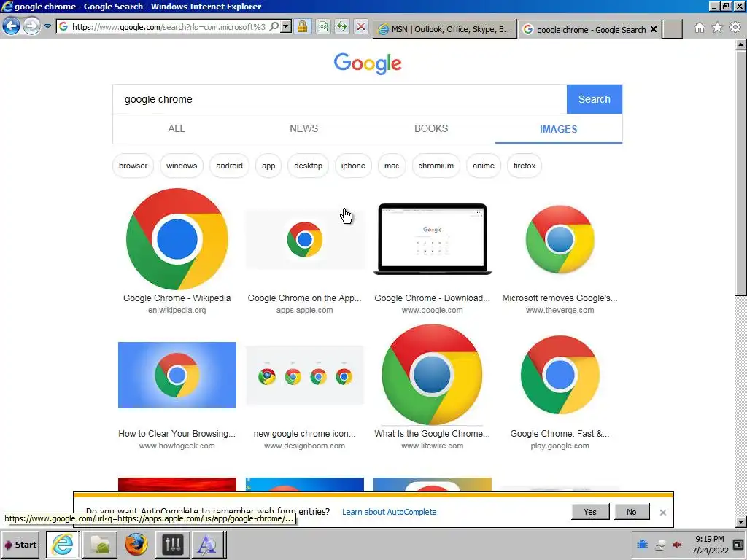Filter images by the firefox chip
Image resolution: width=747 pixels, height=560 pixels.
(525, 166)
